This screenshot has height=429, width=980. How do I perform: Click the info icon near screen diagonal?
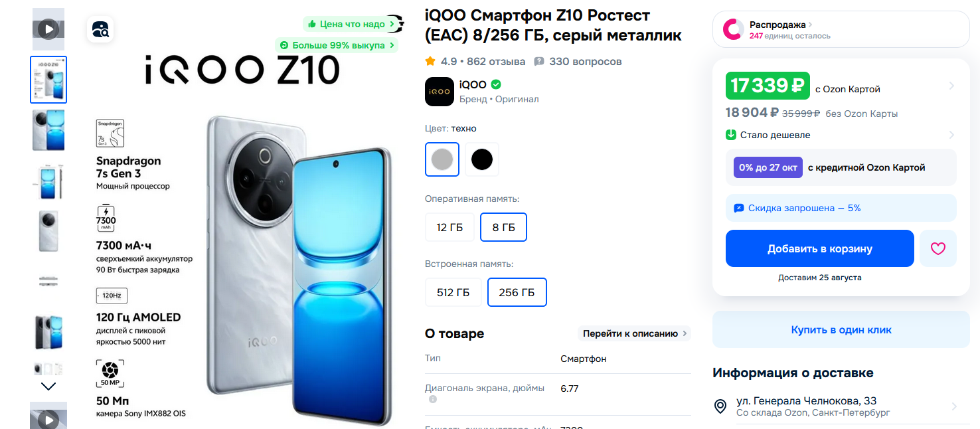433,399
